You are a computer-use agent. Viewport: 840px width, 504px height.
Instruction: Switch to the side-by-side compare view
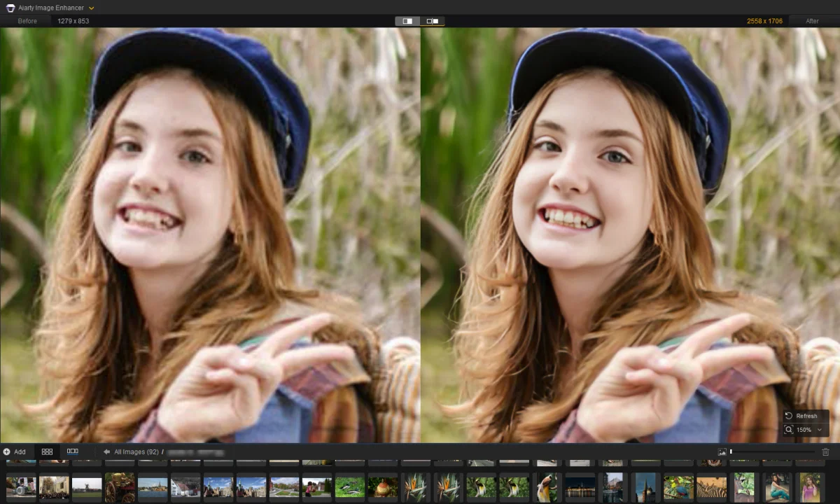point(432,21)
